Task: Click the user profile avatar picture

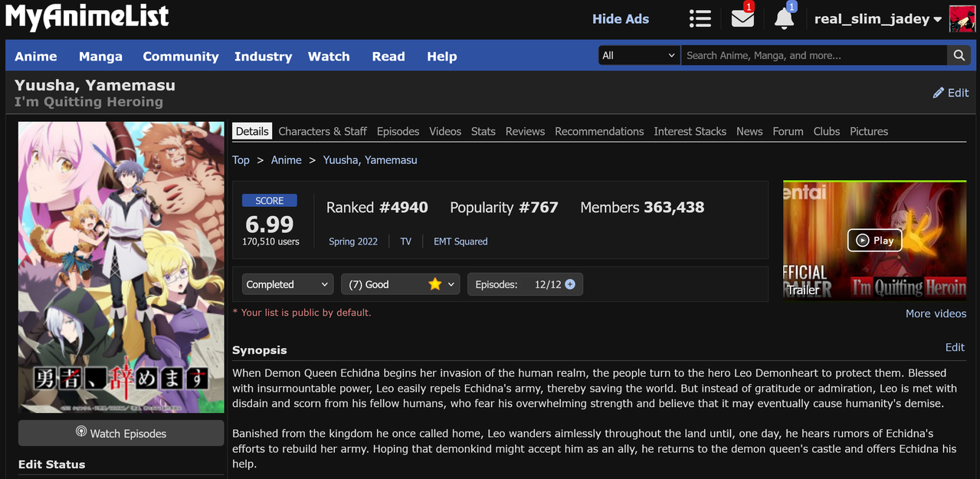Action: tap(962, 18)
